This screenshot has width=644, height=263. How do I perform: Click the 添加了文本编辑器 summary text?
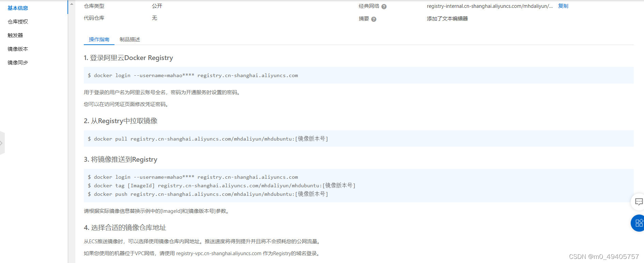click(447, 19)
